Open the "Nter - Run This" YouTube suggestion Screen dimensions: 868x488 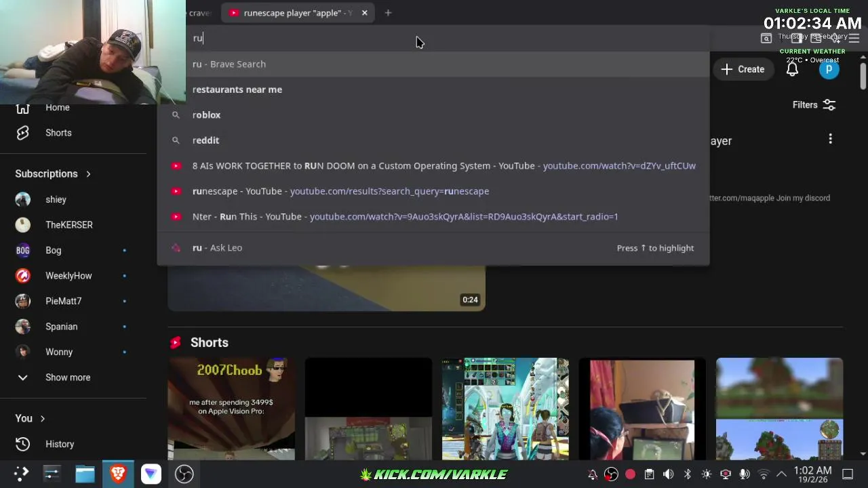(x=434, y=216)
